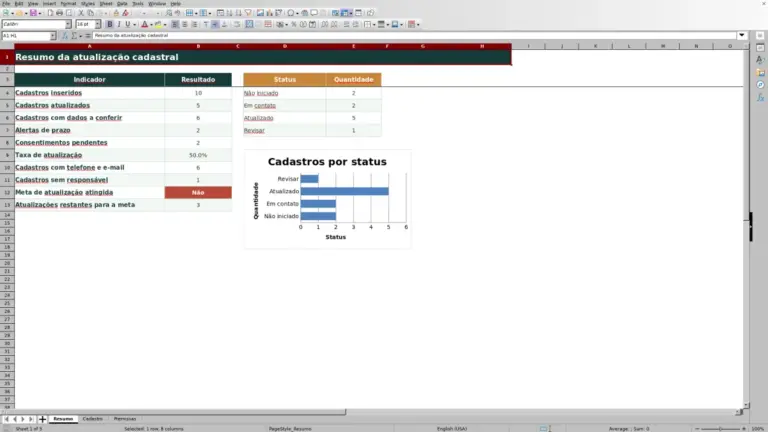Click the Insert Chart icon
Viewport: 768px width, 432px height.
pyautogui.click(x=269, y=13)
